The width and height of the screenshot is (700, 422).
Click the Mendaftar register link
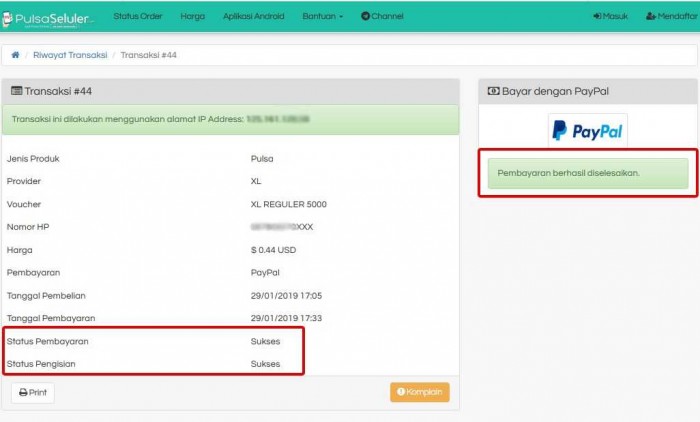(671, 16)
